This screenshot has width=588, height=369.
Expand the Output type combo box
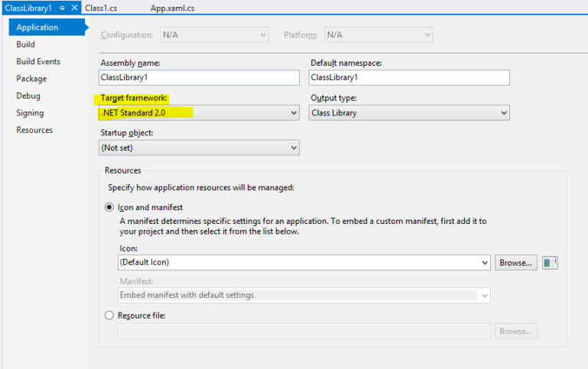pyautogui.click(x=409, y=113)
